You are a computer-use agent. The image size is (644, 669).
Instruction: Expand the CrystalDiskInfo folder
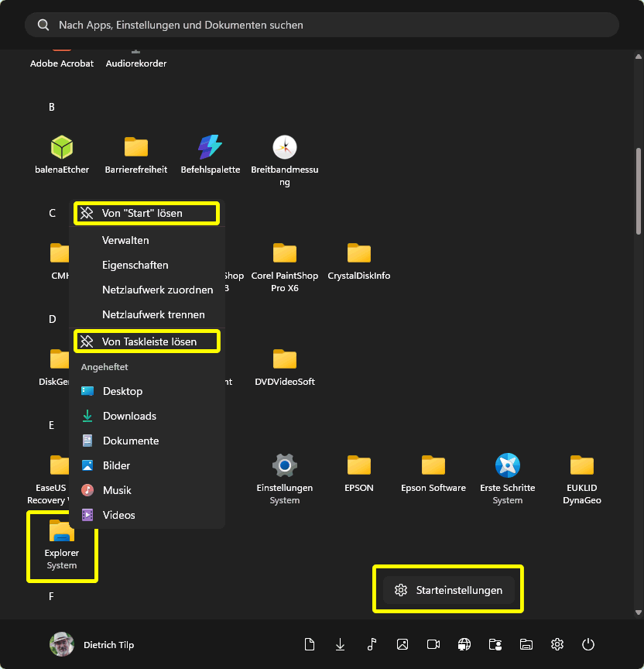(359, 260)
